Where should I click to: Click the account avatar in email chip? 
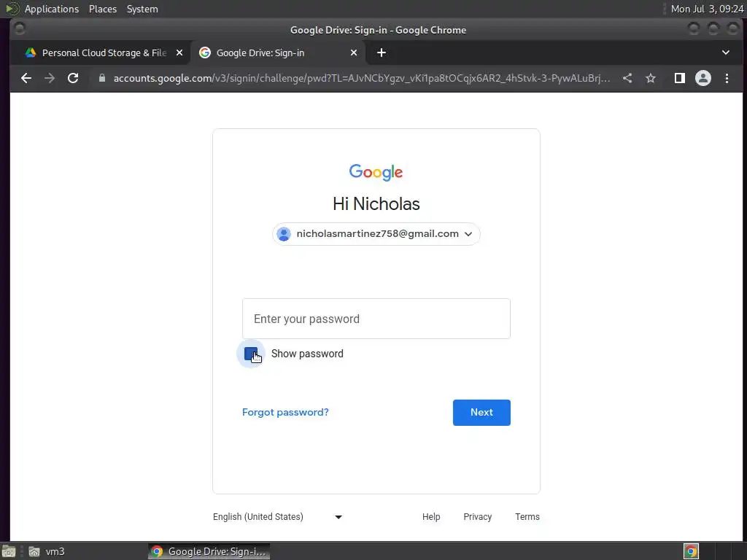tap(284, 234)
